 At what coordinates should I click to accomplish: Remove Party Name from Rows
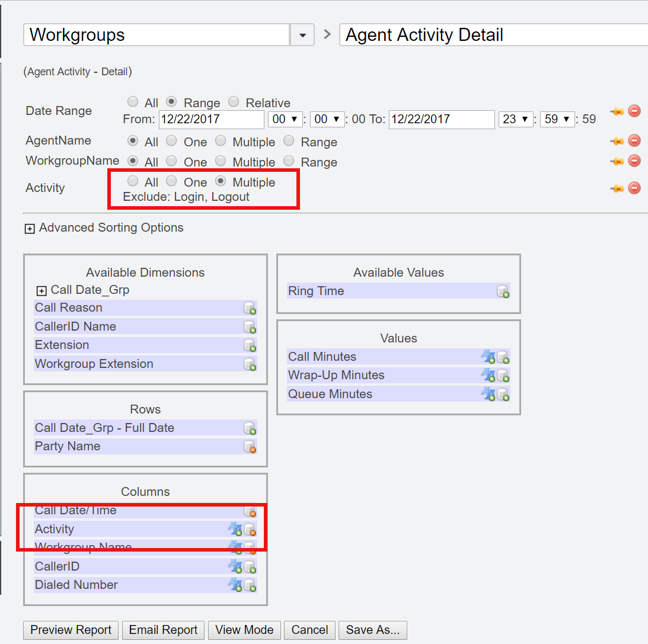coord(250,447)
